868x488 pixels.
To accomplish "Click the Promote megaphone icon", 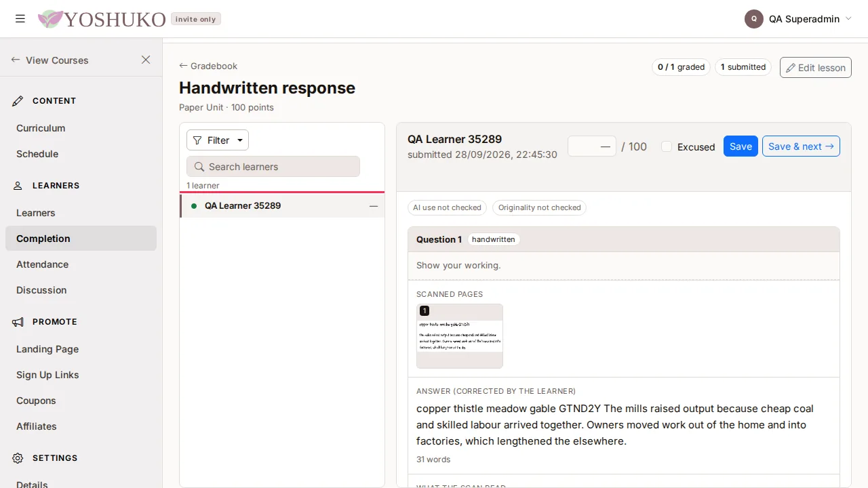I will 18,322.
